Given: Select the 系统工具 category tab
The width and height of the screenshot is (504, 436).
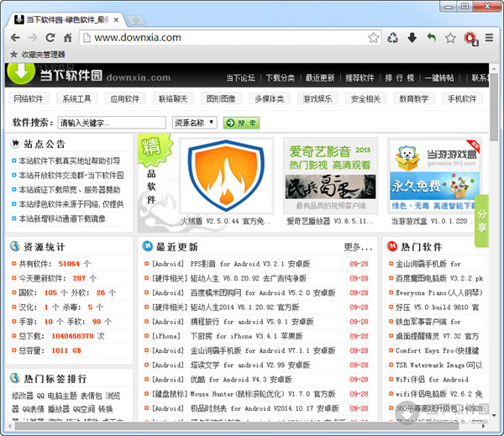Looking at the screenshot, I should click(x=76, y=99).
